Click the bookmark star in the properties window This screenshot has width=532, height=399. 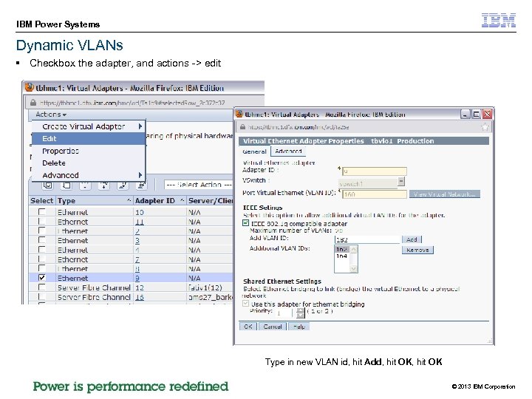coord(485,127)
